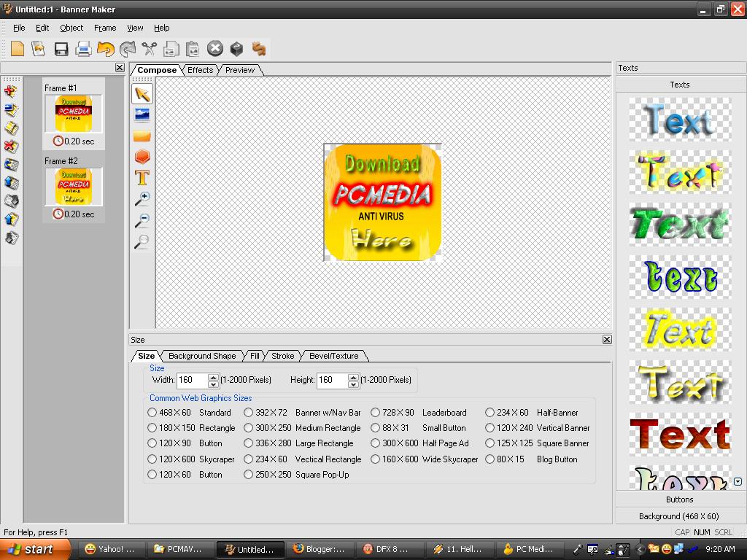747x560 pixels.
Task: Click the orange dollar sign toolbar icon
Action: click(x=259, y=49)
